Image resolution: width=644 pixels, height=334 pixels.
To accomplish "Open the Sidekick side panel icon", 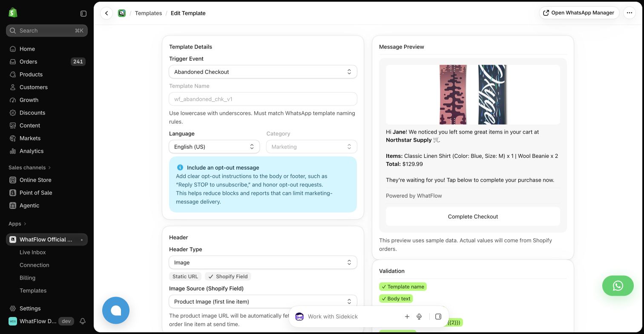I will [438, 317].
